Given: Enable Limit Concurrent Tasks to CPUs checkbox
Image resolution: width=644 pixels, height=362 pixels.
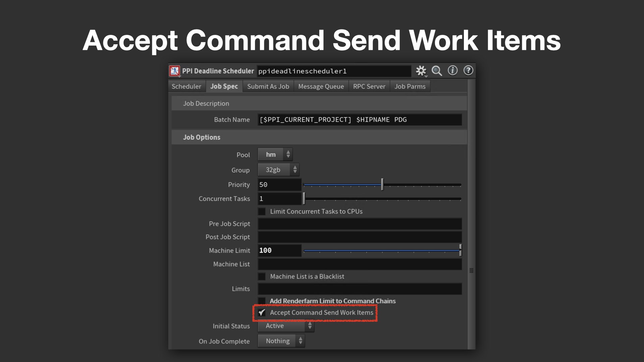Looking at the screenshot, I should 262,212.
